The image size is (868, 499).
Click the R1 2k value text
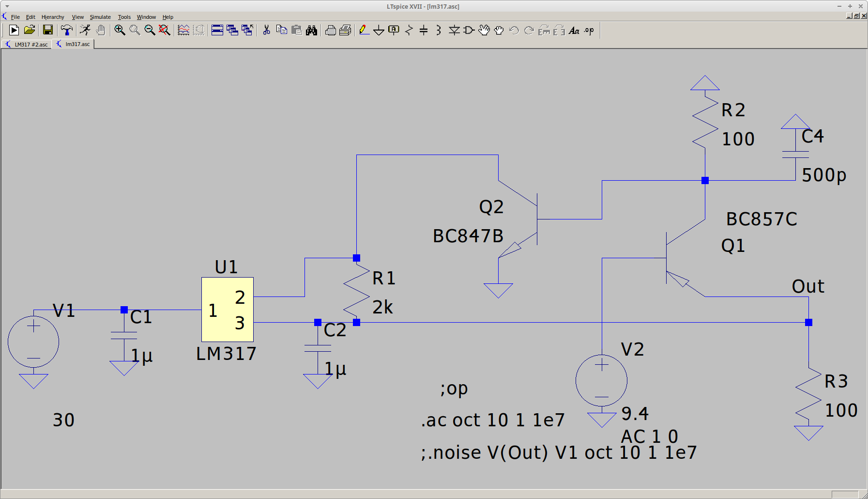click(382, 307)
